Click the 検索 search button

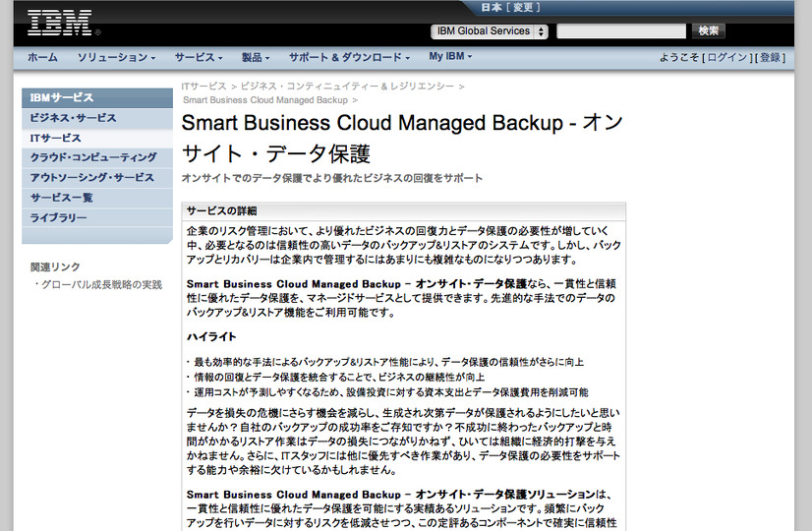709,31
